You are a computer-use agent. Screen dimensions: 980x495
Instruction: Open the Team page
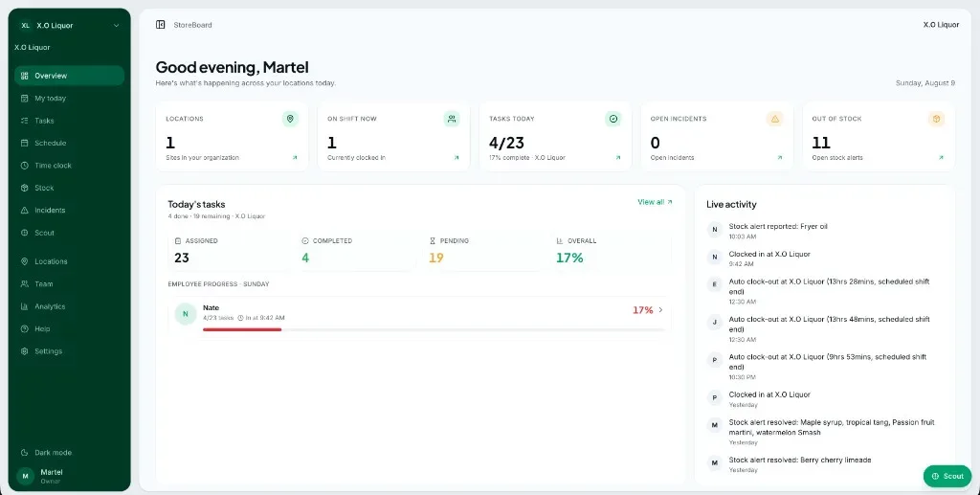(x=69, y=284)
